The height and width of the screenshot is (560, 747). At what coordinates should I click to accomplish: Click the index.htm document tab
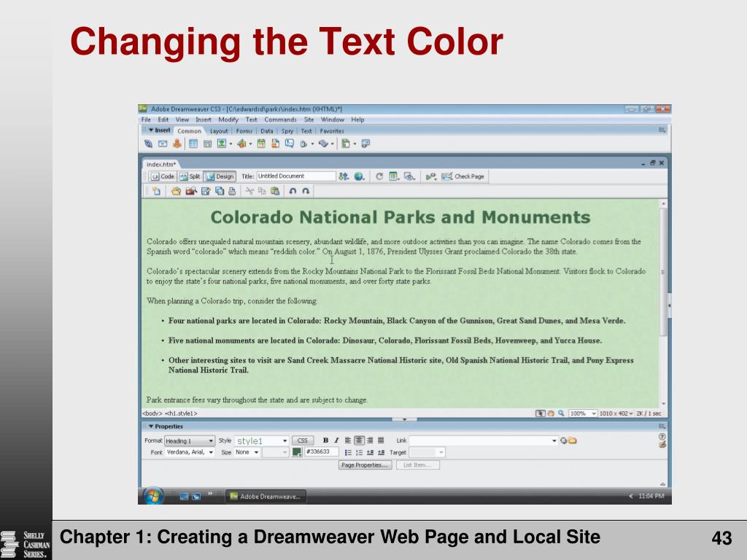[161, 164]
